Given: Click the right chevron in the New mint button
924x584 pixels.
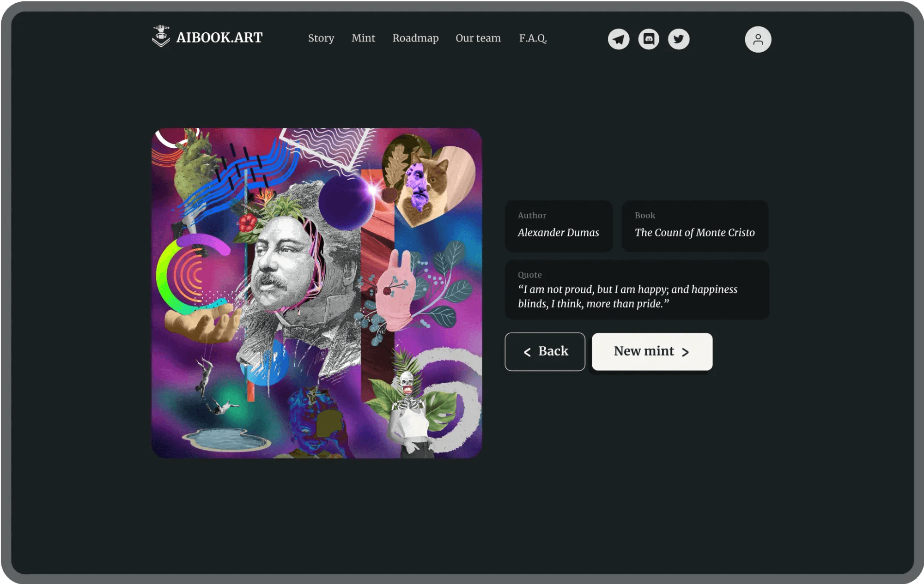Looking at the screenshot, I should [685, 352].
